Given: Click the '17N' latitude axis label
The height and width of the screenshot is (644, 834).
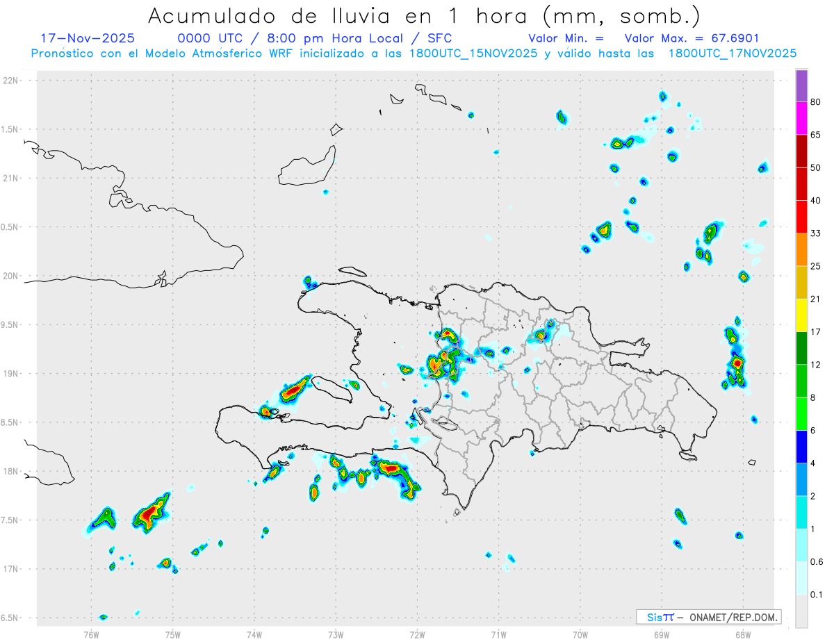Looking at the screenshot, I should (x=10, y=569).
